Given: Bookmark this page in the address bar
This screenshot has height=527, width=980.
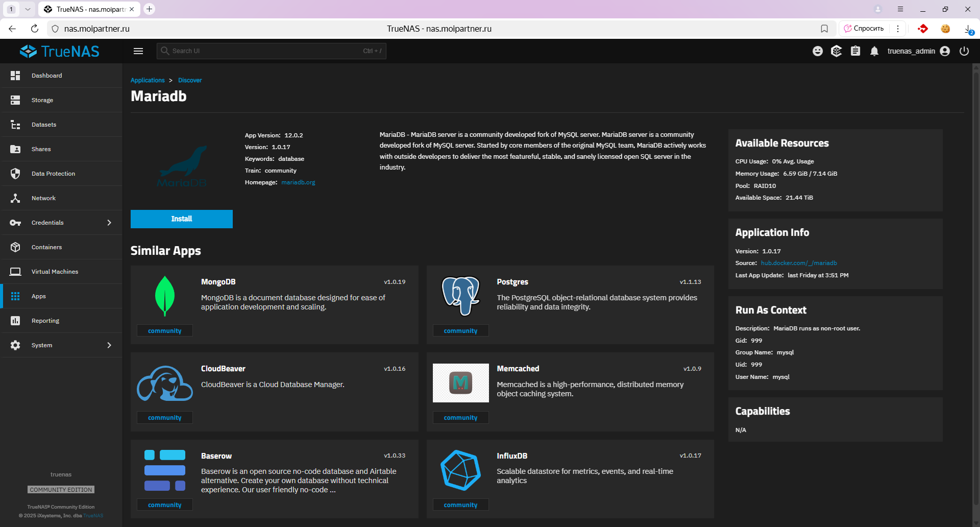Looking at the screenshot, I should pyautogui.click(x=824, y=29).
